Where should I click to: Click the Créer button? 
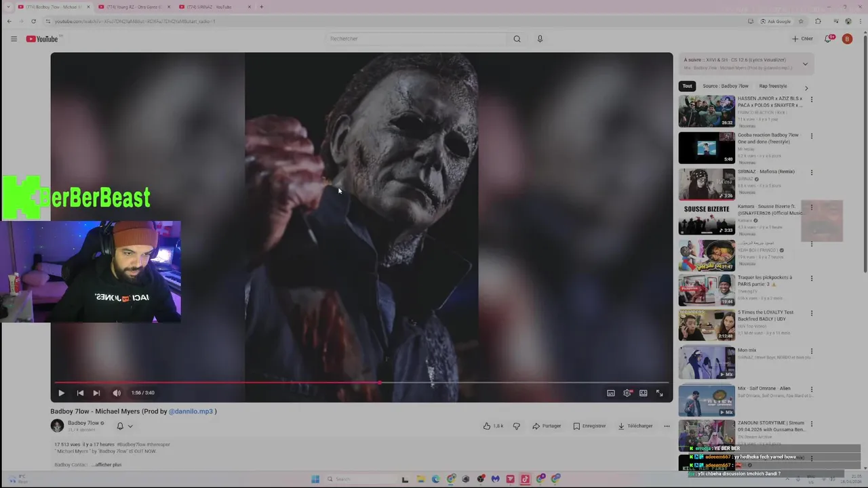802,39
